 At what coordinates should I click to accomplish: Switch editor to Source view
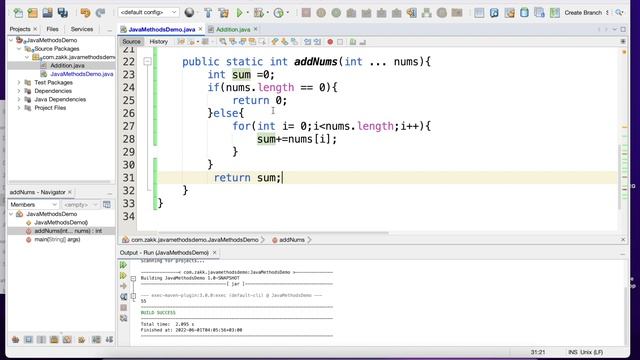131,42
